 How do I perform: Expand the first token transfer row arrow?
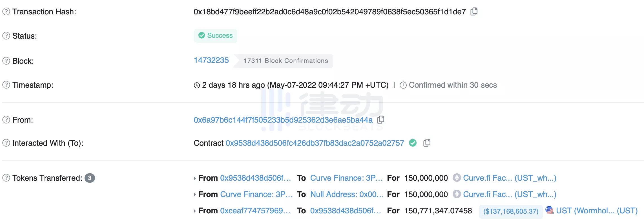(195, 178)
